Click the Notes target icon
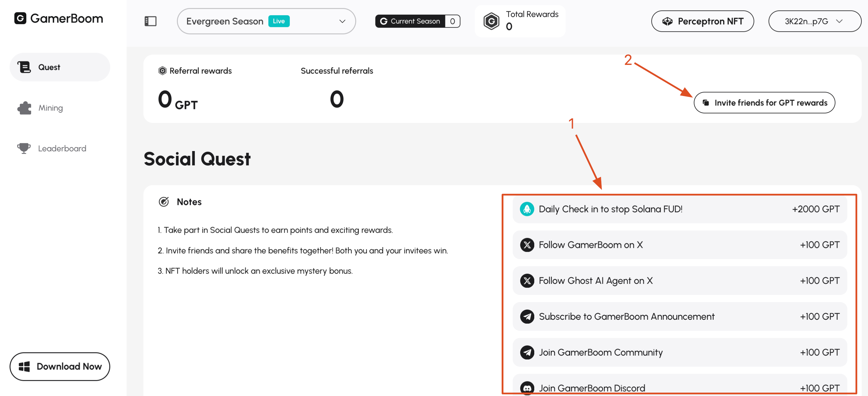 click(x=164, y=202)
